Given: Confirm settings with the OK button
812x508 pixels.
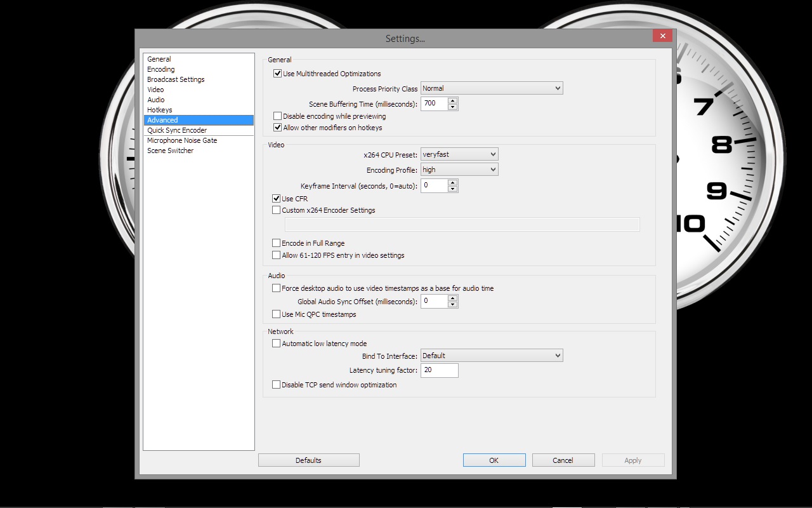Looking at the screenshot, I should click(494, 460).
